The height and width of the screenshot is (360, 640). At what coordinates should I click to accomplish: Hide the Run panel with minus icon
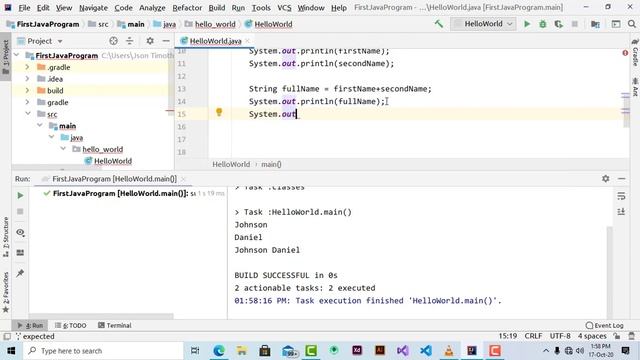[x=622, y=179]
